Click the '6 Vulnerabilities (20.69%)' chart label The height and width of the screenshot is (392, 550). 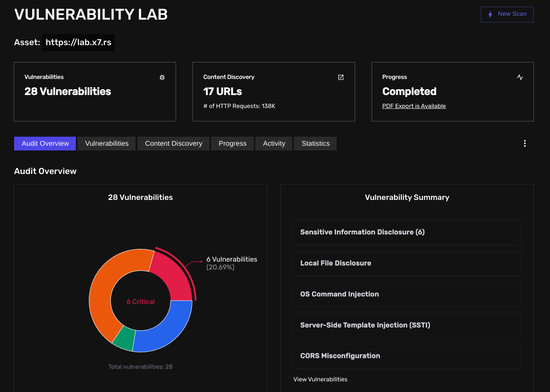point(232,263)
